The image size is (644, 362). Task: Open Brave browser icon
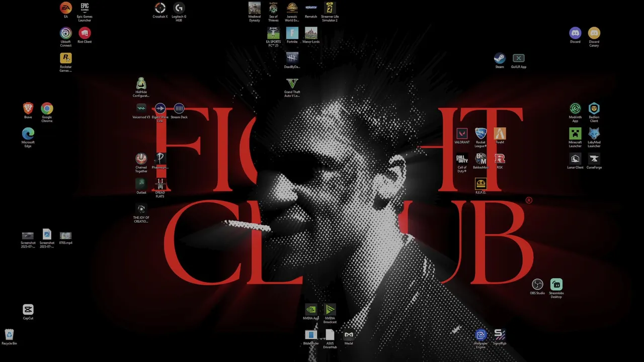coord(28,109)
